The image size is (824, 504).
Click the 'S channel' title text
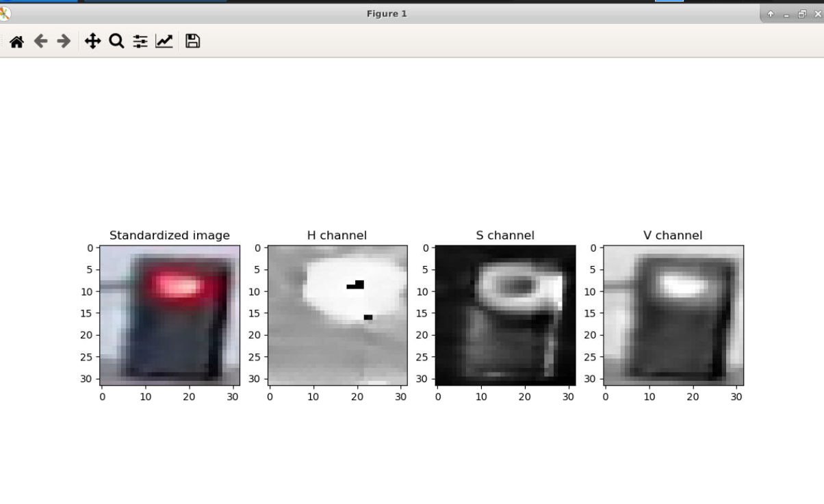point(505,236)
